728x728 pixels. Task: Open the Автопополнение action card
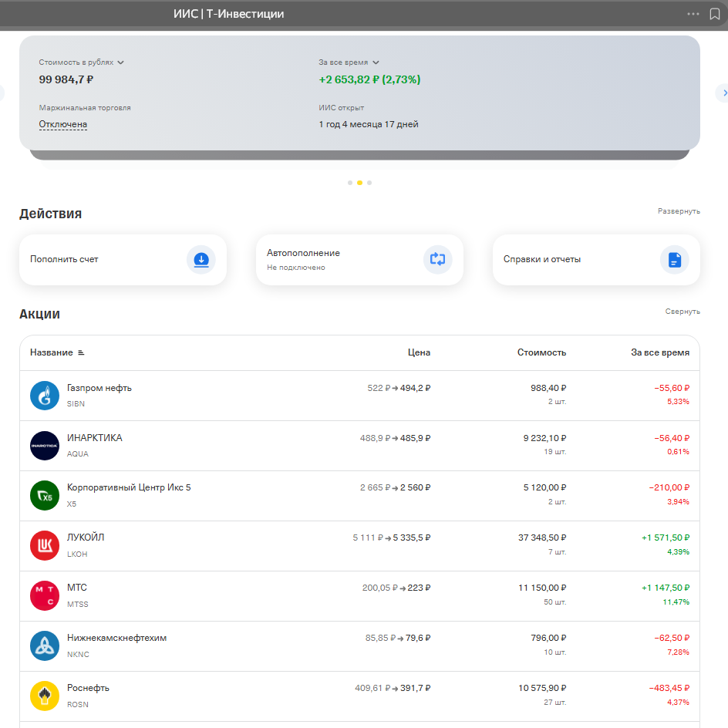(x=360, y=260)
